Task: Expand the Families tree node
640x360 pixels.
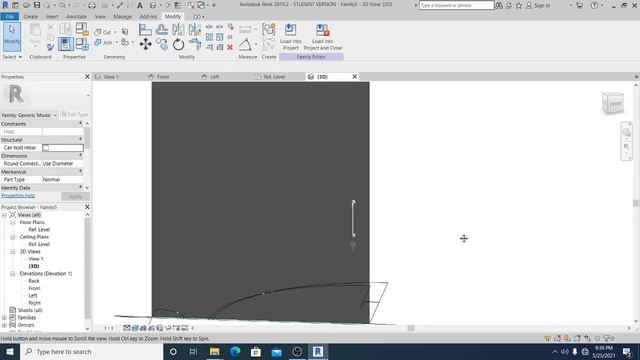Action: [4, 318]
